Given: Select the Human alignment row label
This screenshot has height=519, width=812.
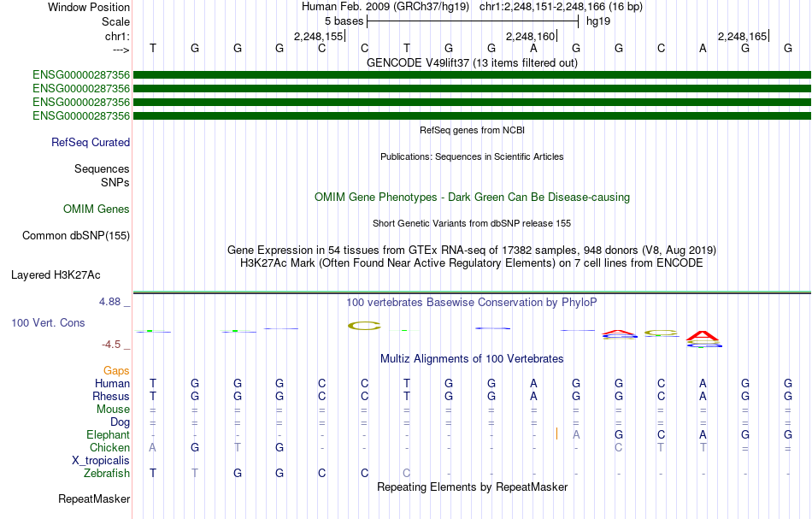Looking at the screenshot, I should [112, 383].
